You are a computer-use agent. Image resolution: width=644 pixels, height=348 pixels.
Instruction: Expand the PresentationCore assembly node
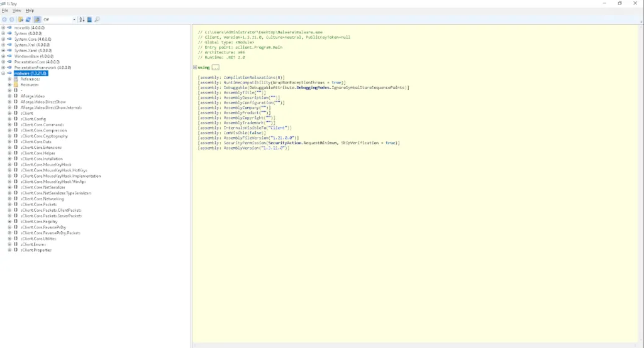tap(3, 62)
